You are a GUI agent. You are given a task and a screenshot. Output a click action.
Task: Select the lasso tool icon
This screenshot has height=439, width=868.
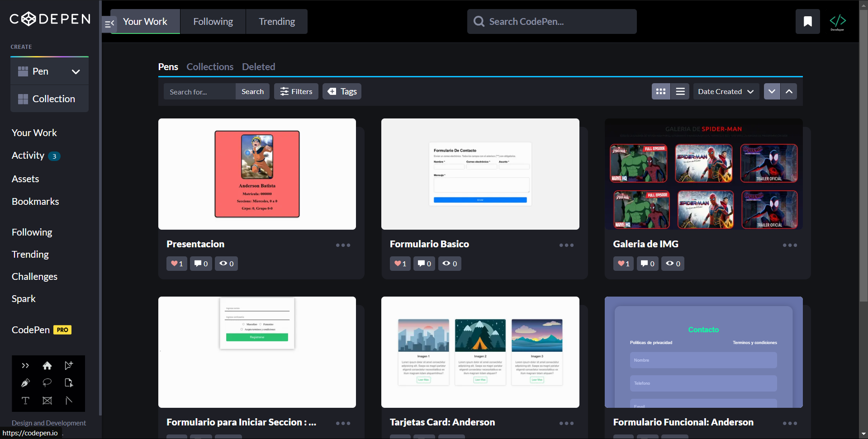(x=47, y=383)
